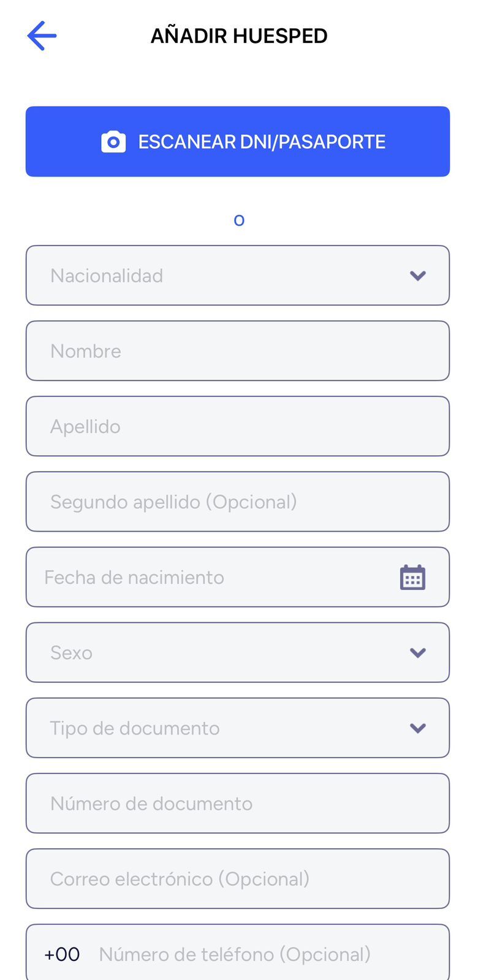
Task: Click into the Apellido field
Action: (238, 426)
